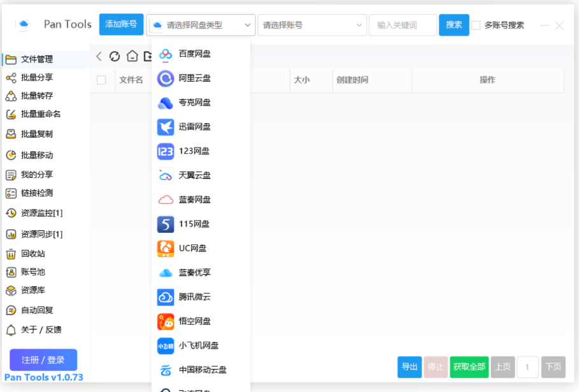Screen dimensions: 579x392
Task: Select the 123网盘 icon
Action: [x=166, y=151]
